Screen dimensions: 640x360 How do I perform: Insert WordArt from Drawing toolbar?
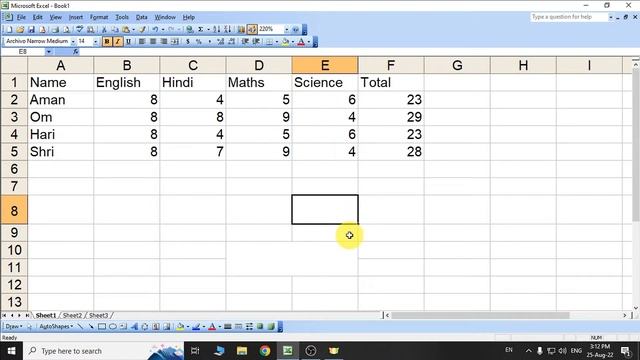134,327
